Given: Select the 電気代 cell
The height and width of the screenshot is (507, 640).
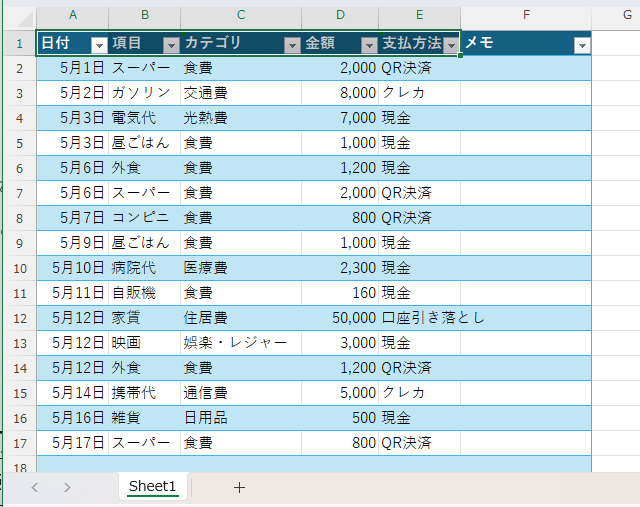Looking at the screenshot, I should tap(145, 118).
